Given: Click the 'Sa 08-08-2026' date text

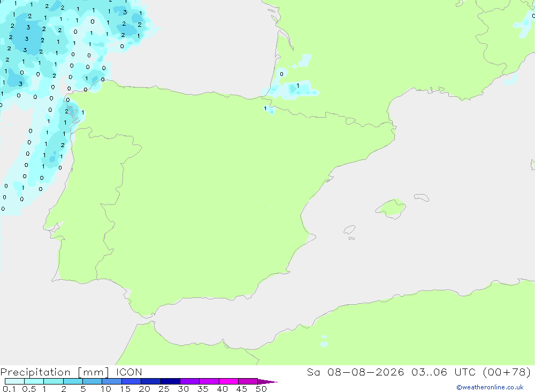Looking at the screenshot, I should pyautogui.click(x=355, y=372).
